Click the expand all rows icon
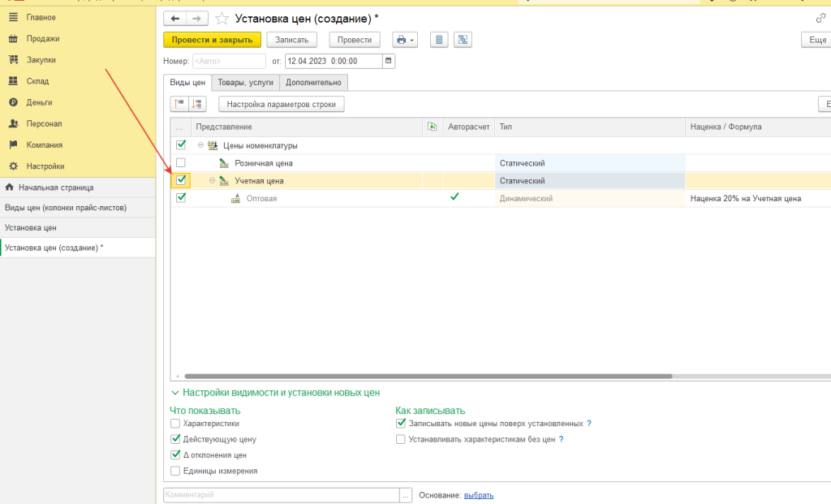The width and height of the screenshot is (831, 504). click(179, 104)
